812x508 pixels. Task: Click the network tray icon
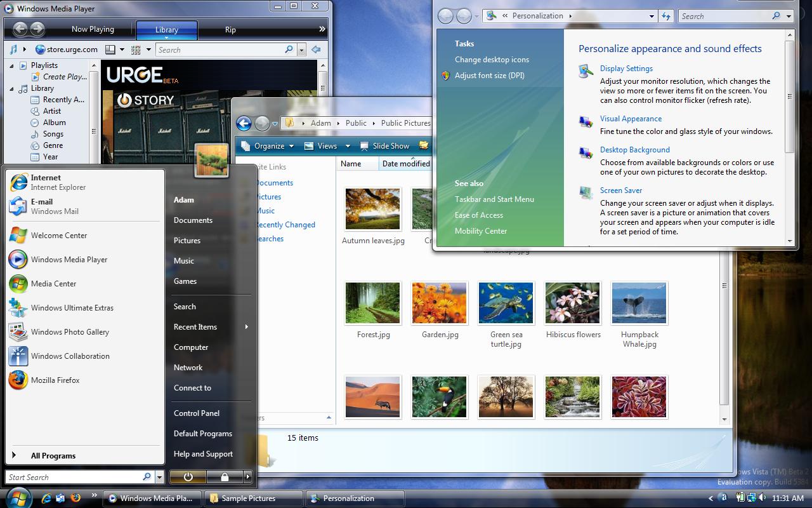pyautogui.click(x=752, y=498)
